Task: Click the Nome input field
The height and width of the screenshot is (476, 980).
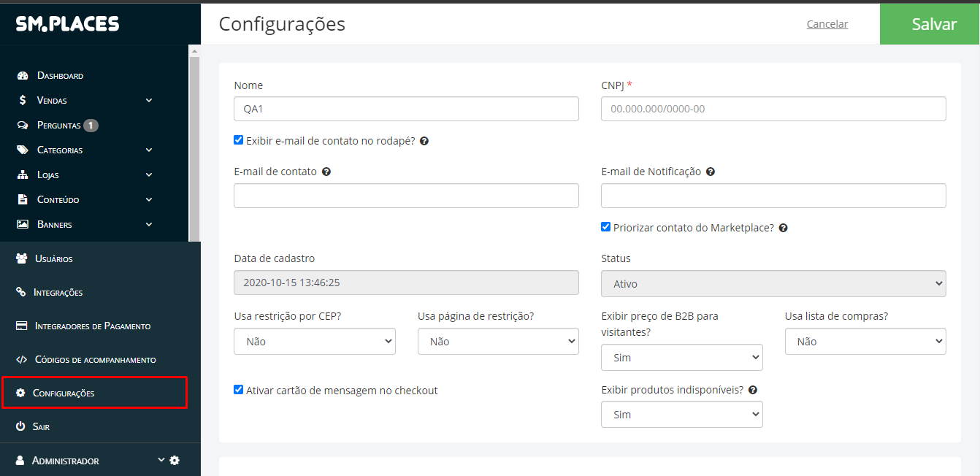Action: pyautogui.click(x=406, y=109)
